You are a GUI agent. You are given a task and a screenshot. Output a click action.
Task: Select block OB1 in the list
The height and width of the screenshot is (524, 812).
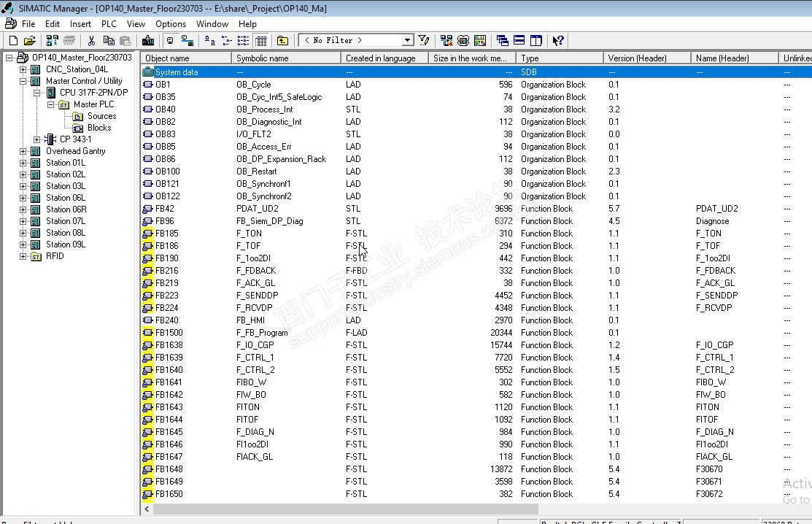(x=163, y=85)
